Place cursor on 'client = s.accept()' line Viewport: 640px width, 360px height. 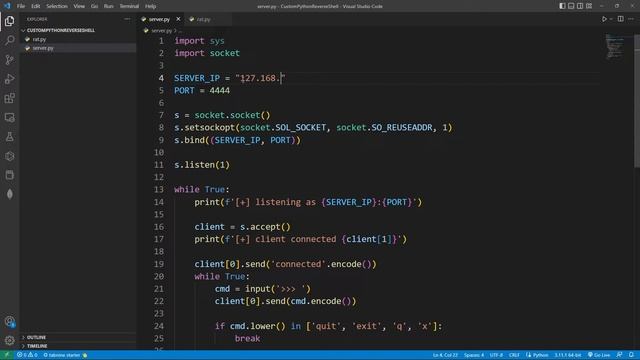click(x=242, y=227)
